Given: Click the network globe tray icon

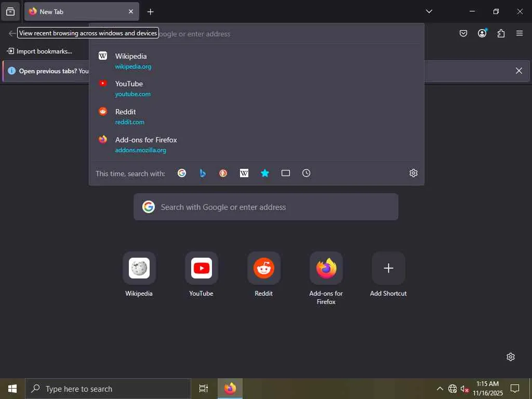Looking at the screenshot, I should tap(453, 389).
